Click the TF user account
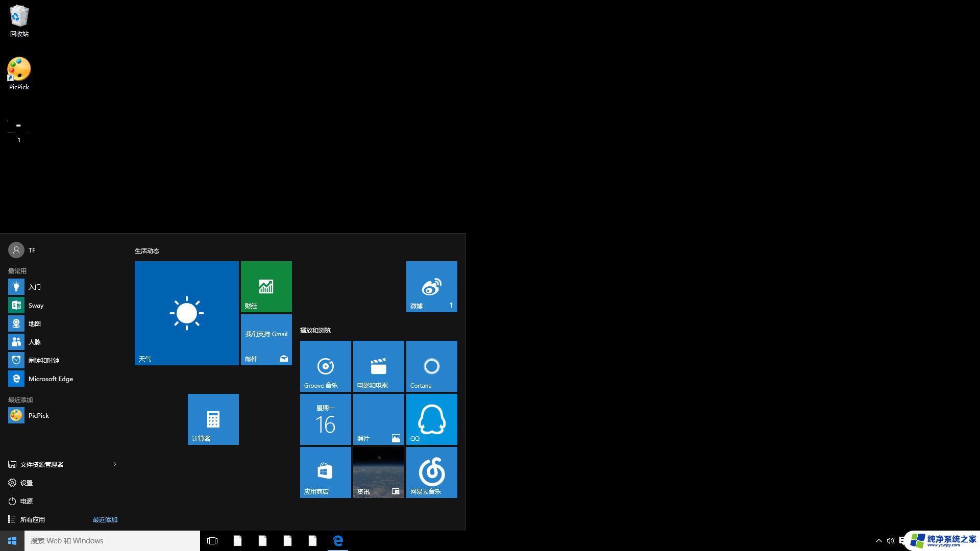This screenshot has height=551, width=980. click(x=22, y=250)
